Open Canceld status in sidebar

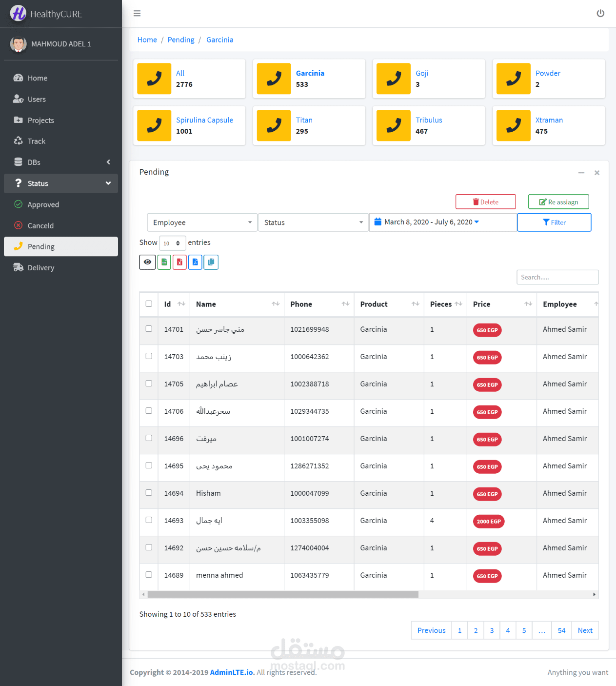point(61,225)
